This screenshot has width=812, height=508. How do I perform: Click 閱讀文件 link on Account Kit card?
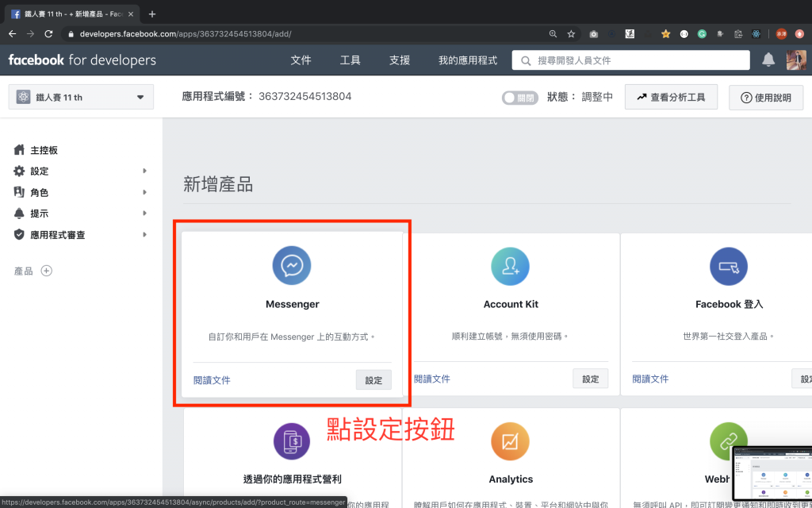[x=432, y=379]
